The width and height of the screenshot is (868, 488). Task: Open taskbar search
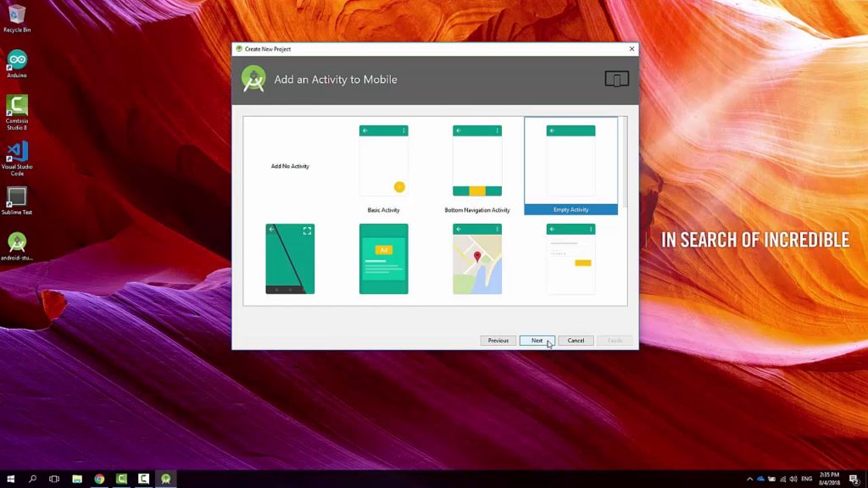point(32,479)
